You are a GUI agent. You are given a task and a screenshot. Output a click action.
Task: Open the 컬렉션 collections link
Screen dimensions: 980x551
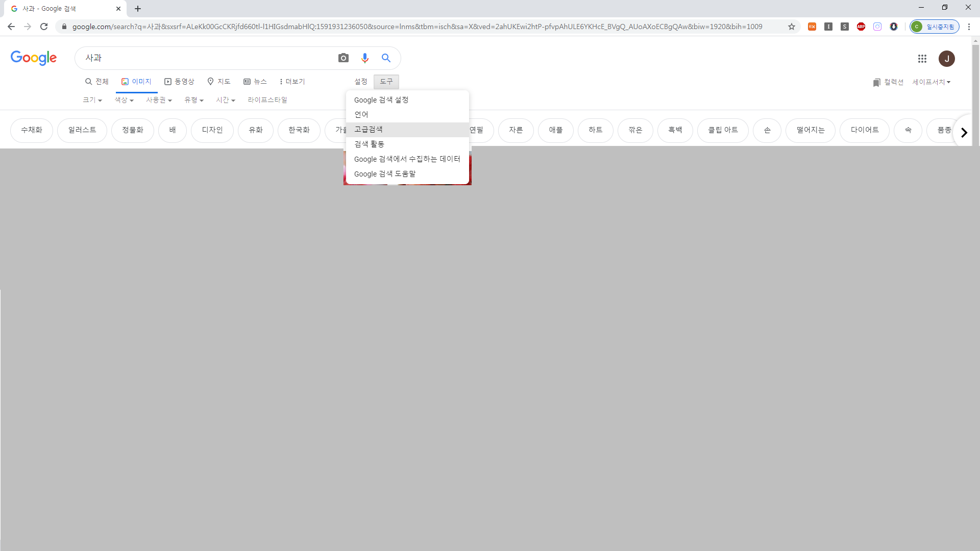888,82
